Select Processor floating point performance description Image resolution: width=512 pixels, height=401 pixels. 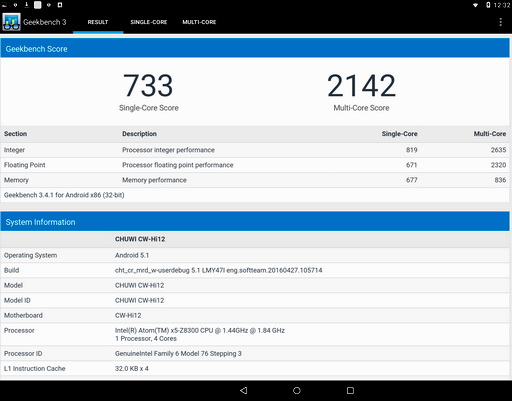pos(178,165)
